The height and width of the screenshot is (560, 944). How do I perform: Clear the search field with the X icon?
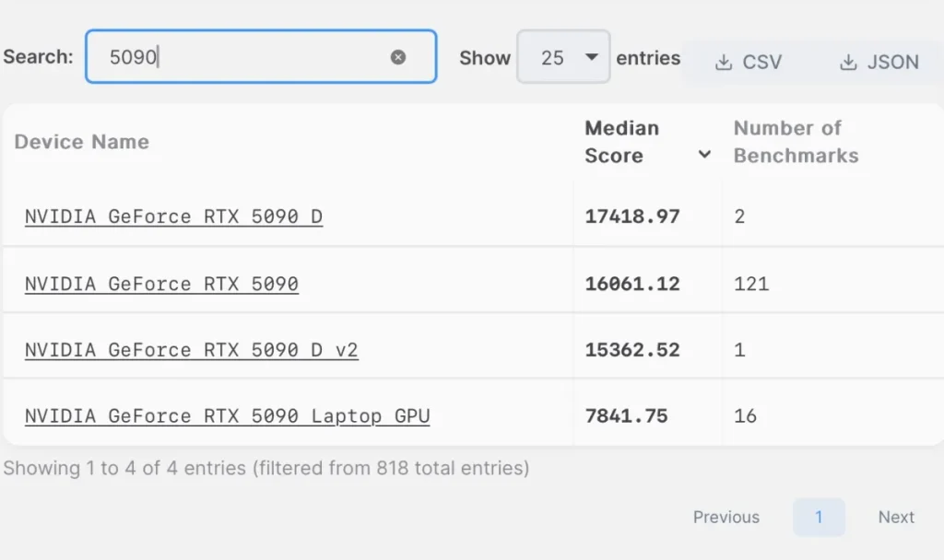pos(398,57)
